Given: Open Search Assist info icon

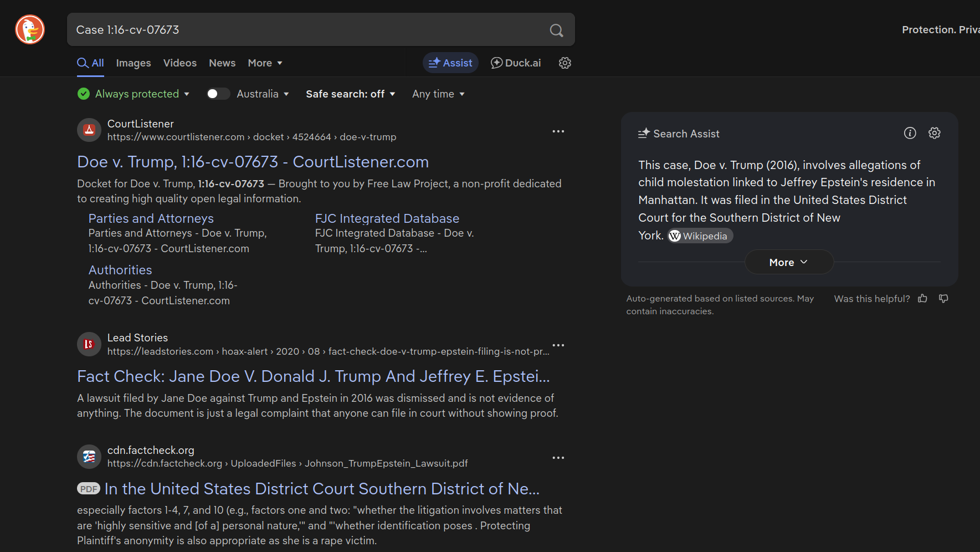Looking at the screenshot, I should [x=910, y=133].
